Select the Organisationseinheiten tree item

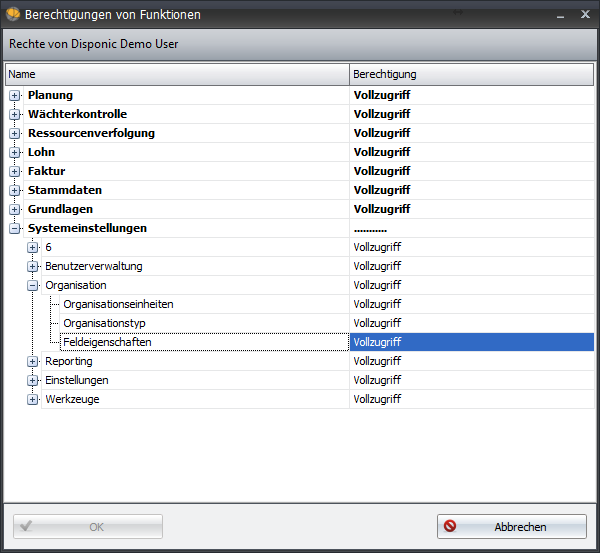point(118,304)
